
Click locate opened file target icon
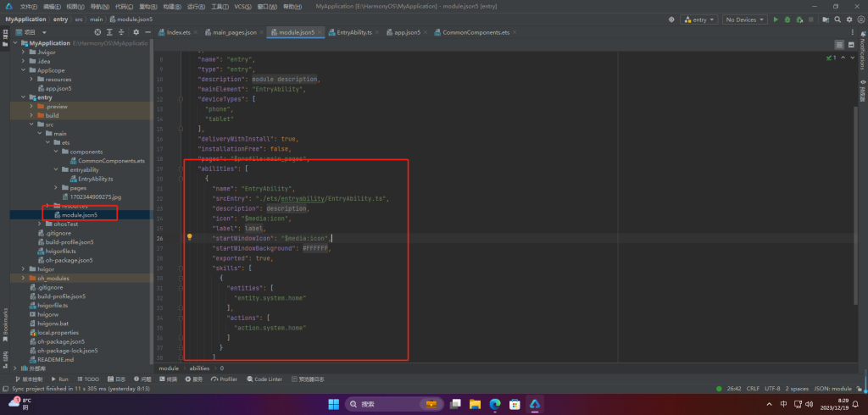pos(98,32)
